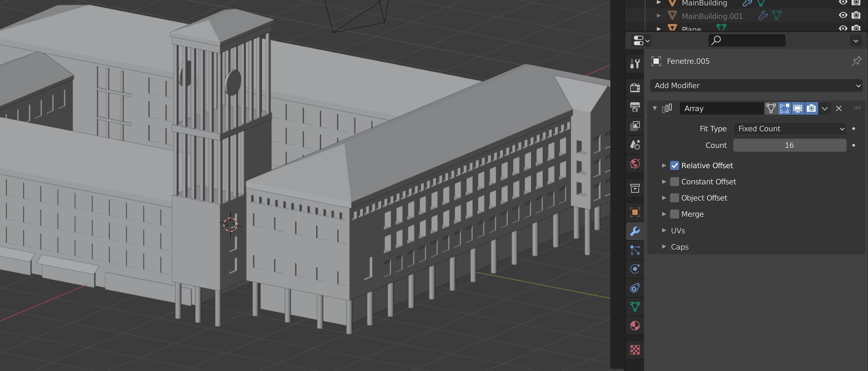Enable the Merge checkbox
Viewport: 868px width, 371px height.
click(x=675, y=214)
